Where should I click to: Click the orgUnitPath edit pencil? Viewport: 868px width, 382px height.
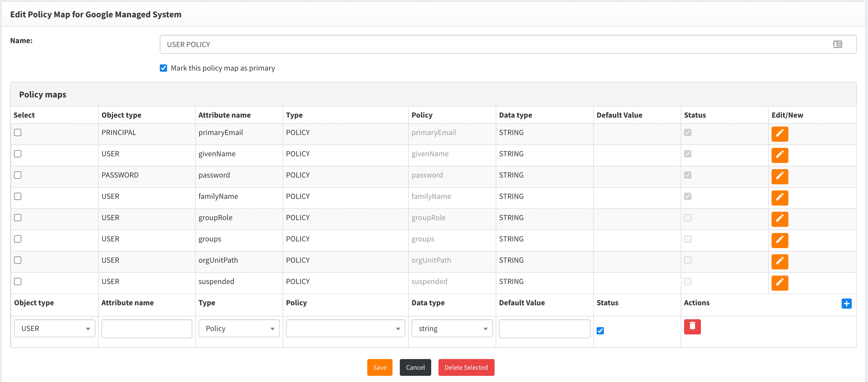tap(779, 261)
